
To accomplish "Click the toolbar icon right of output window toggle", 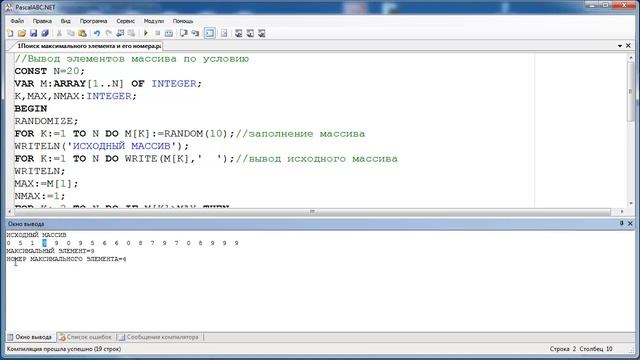I will pyautogui.click(x=224, y=33).
